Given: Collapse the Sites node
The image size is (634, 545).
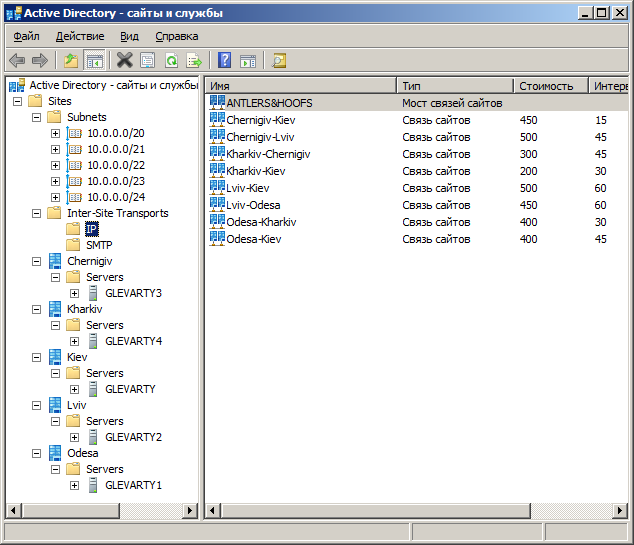Looking at the screenshot, I should [x=17, y=101].
